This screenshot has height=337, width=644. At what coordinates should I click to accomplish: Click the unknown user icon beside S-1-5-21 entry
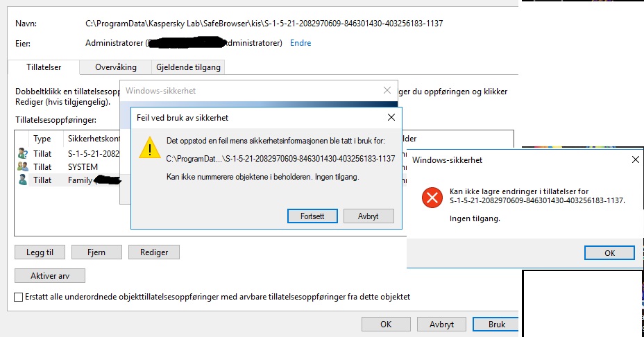pyautogui.click(x=23, y=153)
